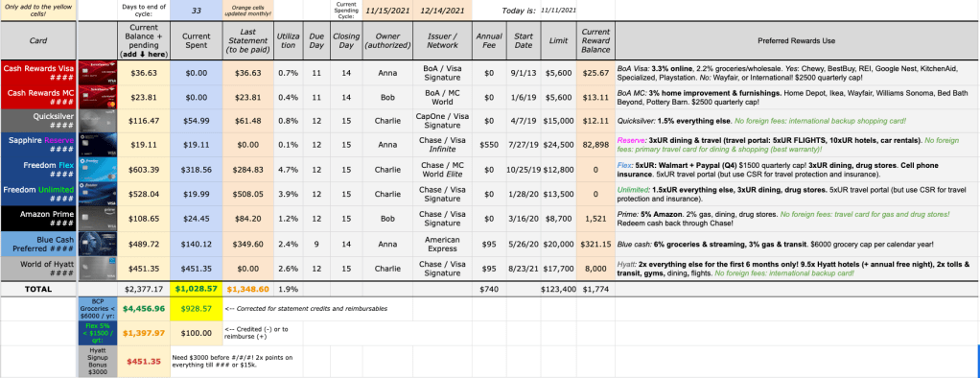Click the 'Current Spent' column header
980x378 pixels.
click(196, 40)
